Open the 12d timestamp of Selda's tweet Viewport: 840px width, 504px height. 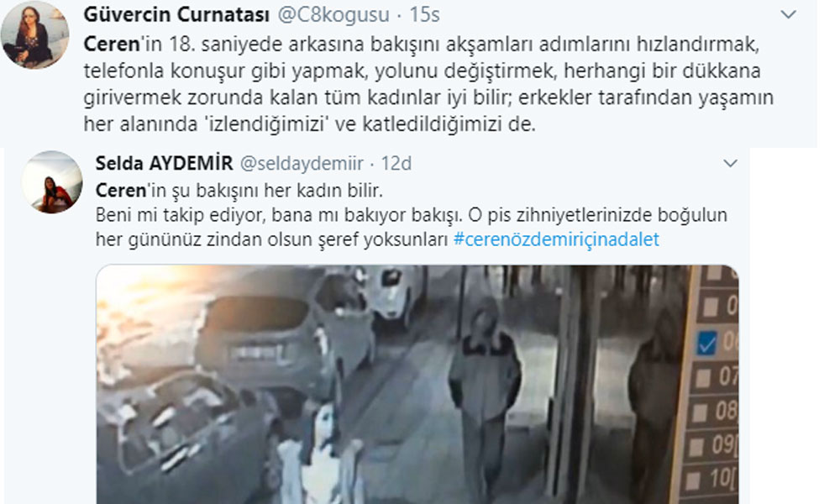point(396,163)
